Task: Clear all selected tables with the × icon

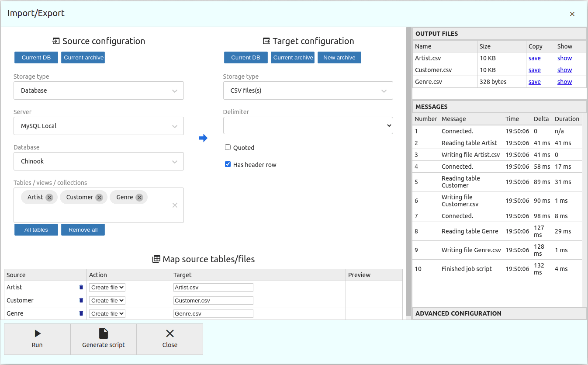Action: [174, 205]
